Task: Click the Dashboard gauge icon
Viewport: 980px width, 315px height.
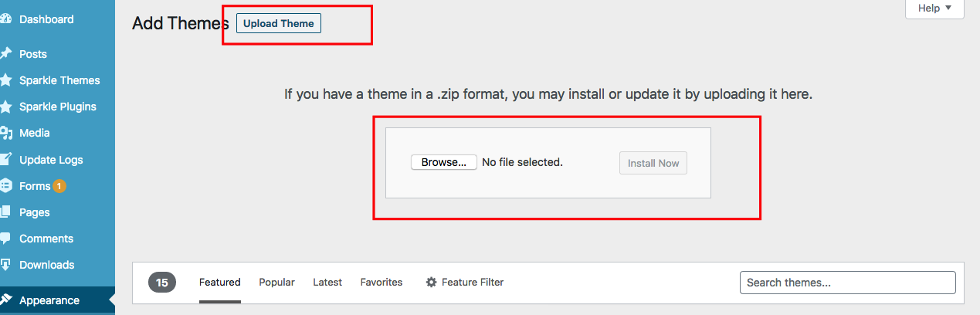Action: (x=5, y=19)
